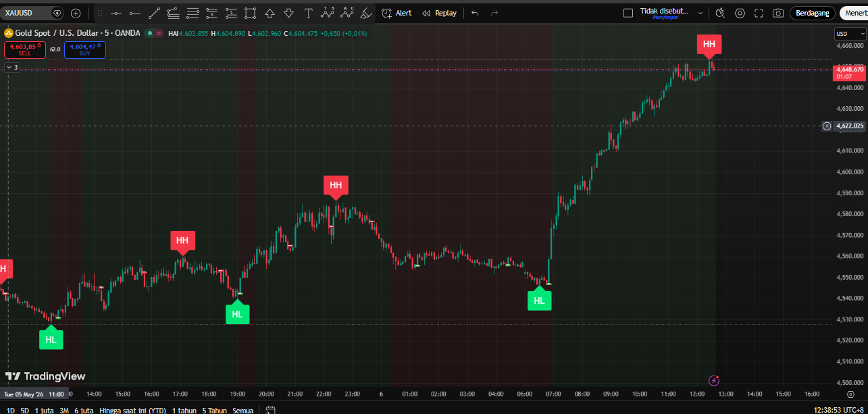Click the gold symbol logo in legend

point(9,32)
